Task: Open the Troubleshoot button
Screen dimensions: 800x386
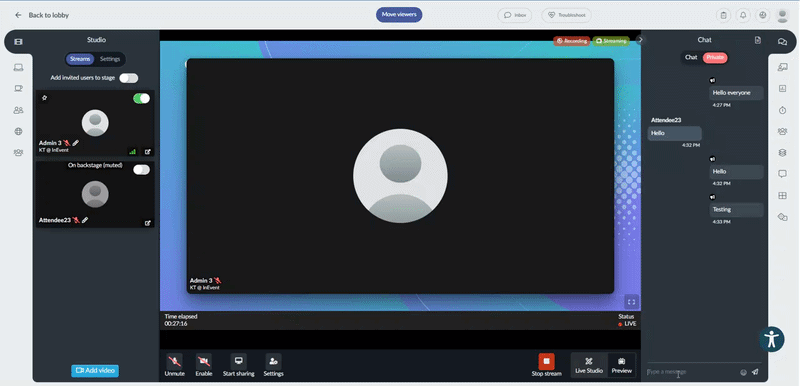Action: [566, 15]
